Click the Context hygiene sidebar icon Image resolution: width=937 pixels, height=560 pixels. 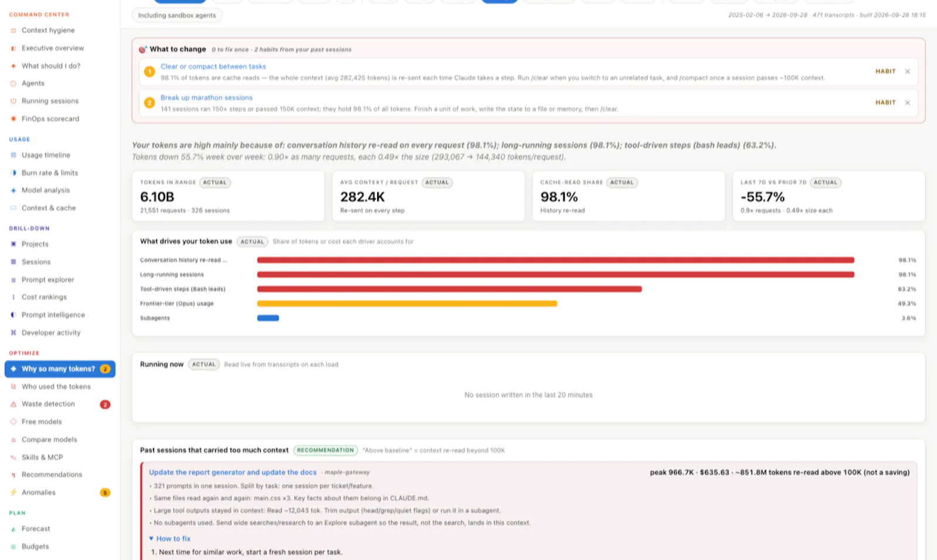[13, 30]
